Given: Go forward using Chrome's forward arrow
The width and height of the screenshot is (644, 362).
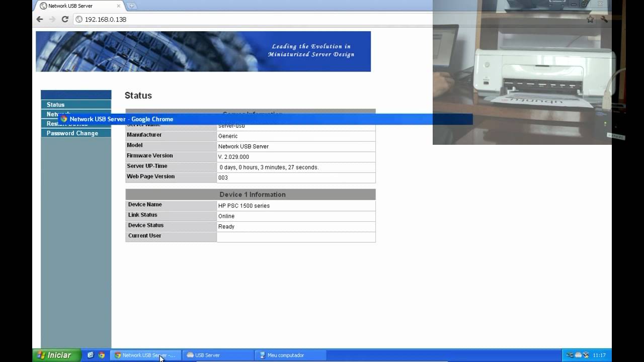Looking at the screenshot, I should point(52,19).
